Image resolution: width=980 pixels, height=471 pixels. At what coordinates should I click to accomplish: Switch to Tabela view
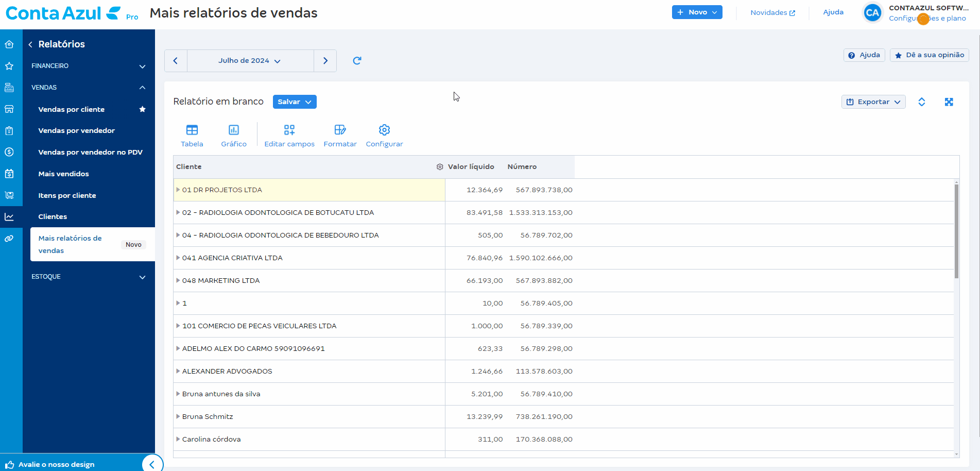tap(192, 136)
